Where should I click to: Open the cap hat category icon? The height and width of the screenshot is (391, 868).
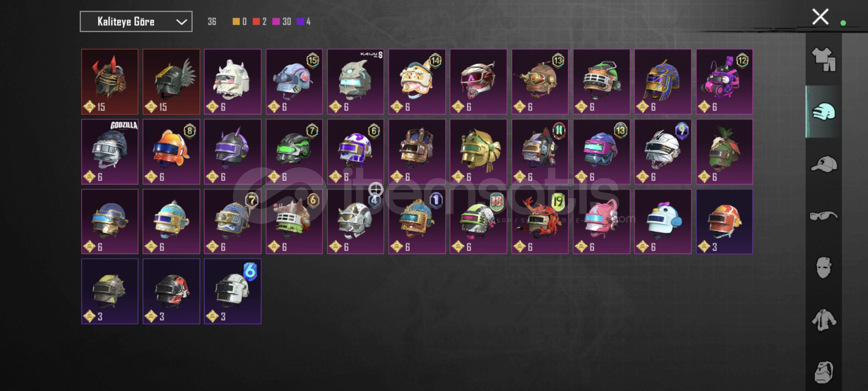pyautogui.click(x=824, y=164)
